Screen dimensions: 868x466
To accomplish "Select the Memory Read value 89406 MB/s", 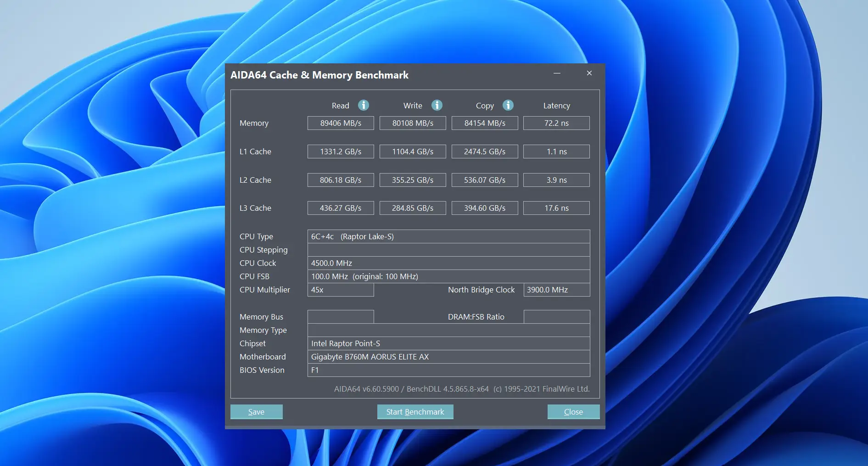I will 341,123.
